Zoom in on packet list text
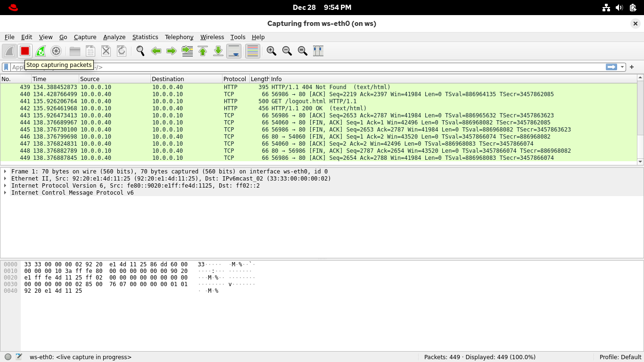The width and height of the screenshot is (644, 362). pos(271,51)
